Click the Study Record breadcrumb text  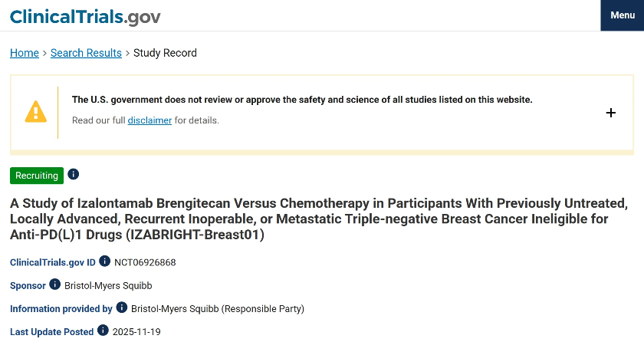[165, 53]
